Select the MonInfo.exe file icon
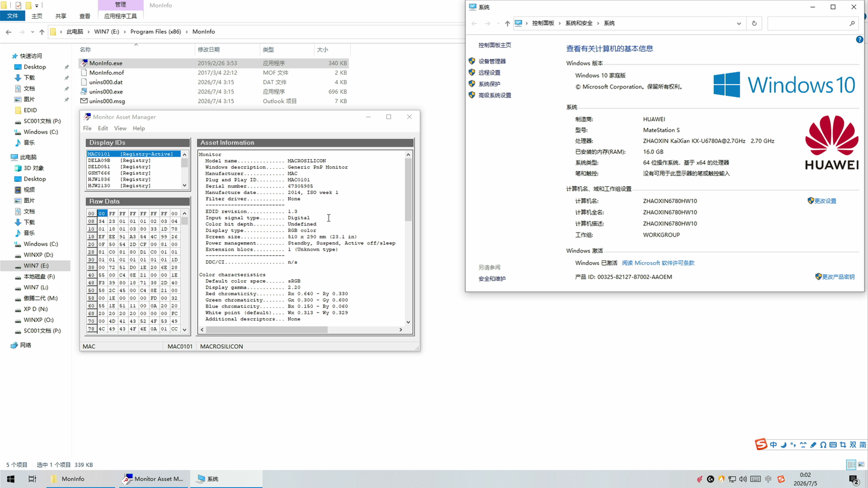Viewport: 868px width, 488px height. [x=84, y=63]
